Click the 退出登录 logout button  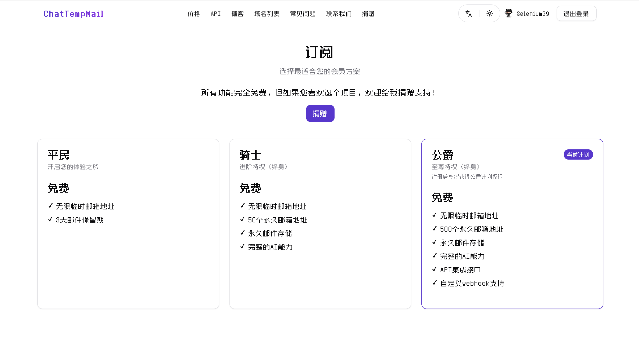tap(576, 14)
